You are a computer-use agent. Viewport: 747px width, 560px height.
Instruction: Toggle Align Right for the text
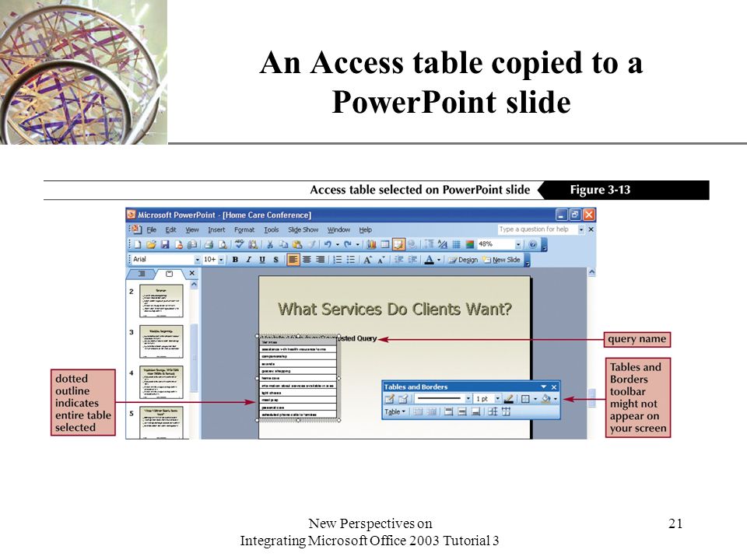coord(320,260)
